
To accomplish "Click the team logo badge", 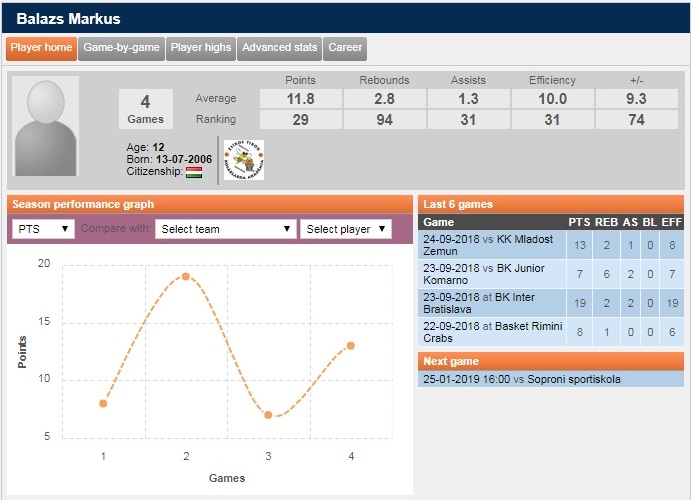I will coord(243,159).
